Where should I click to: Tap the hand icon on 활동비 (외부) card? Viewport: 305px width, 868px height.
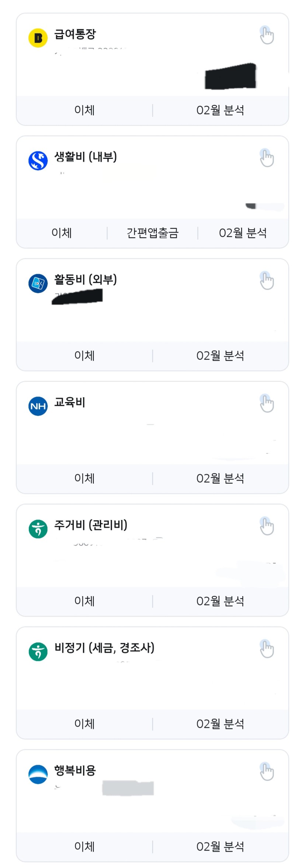[267, 281]
